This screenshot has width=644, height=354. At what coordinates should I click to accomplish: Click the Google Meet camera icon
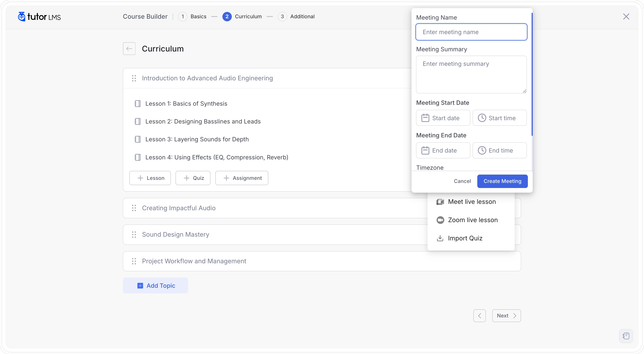pyautogui.click(x=440, y=202)
